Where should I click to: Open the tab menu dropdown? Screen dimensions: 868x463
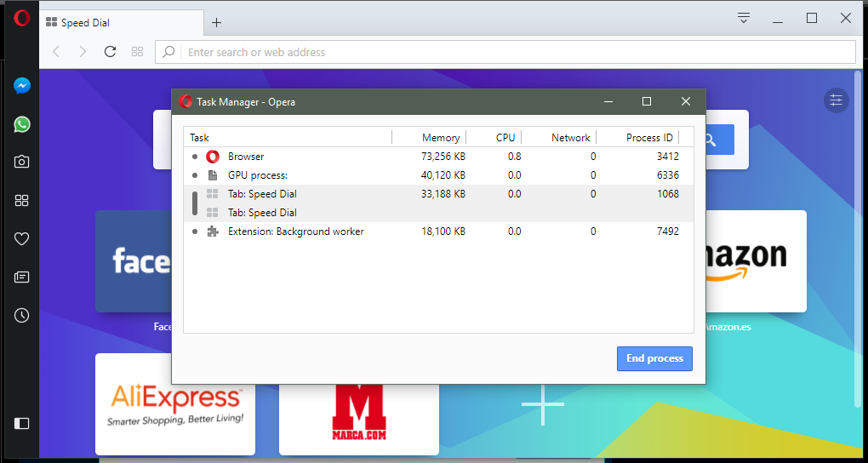coord(744,18)
